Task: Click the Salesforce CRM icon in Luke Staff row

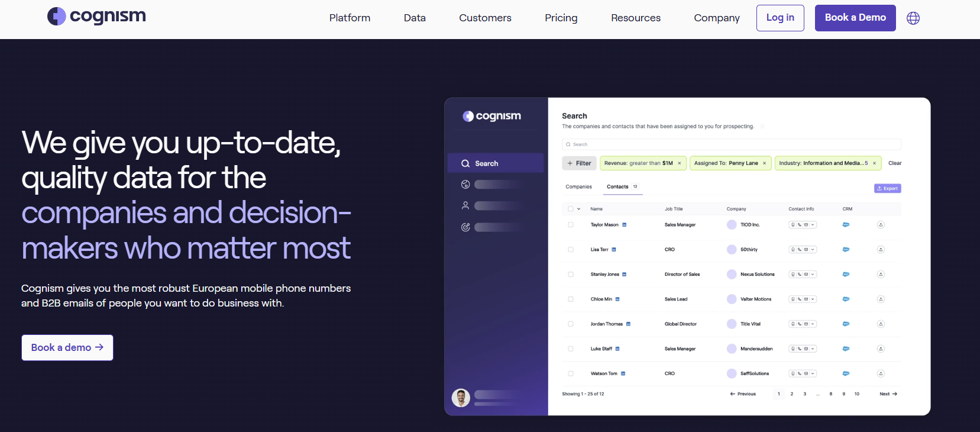Action: 846,349
